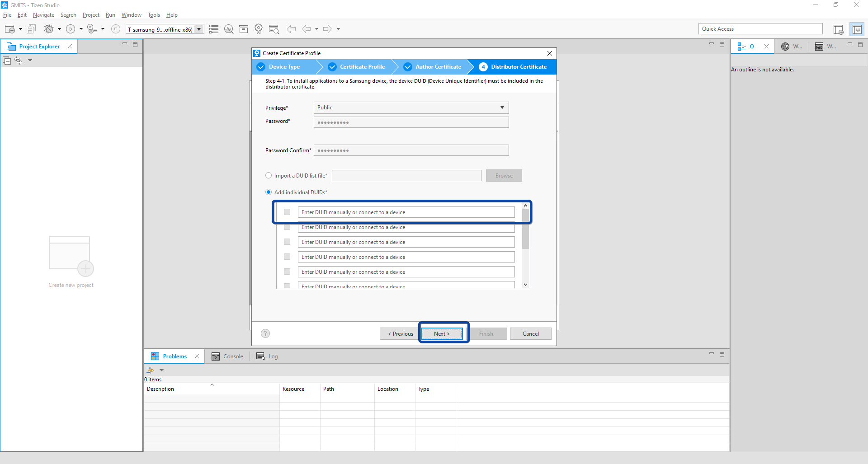This screenshot has height=464, width=868.
Task: Click Link with Editor icon in Project Explorer
Action: 18,60
